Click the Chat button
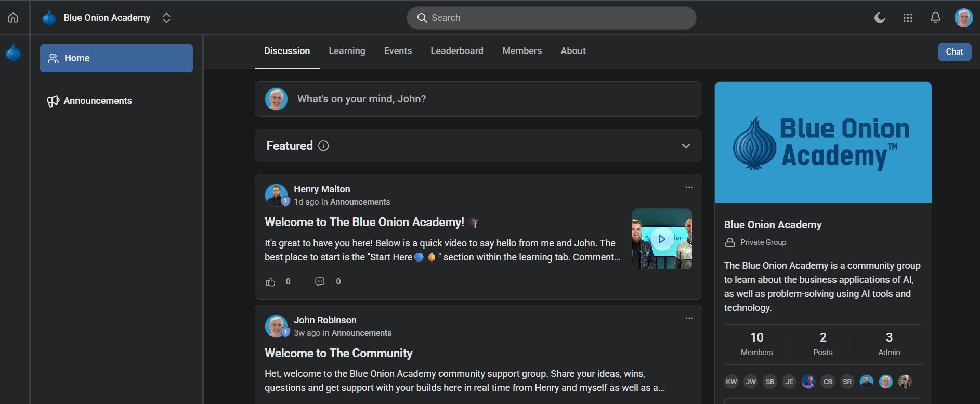The height and width of the screenshot is (404, 980). (954, 52)
